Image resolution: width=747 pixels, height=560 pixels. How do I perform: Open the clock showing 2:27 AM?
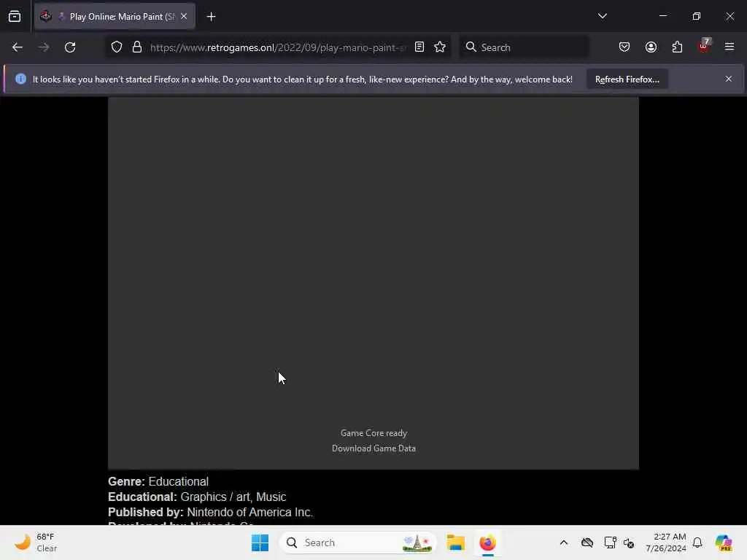tap(665, 542)
